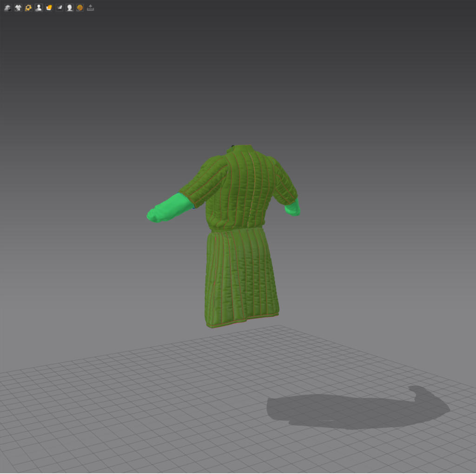The height and width of the screenshot is (474, 476).
Task: Toggle the orange mesh globe icon
Action: [x=80, y=8]
